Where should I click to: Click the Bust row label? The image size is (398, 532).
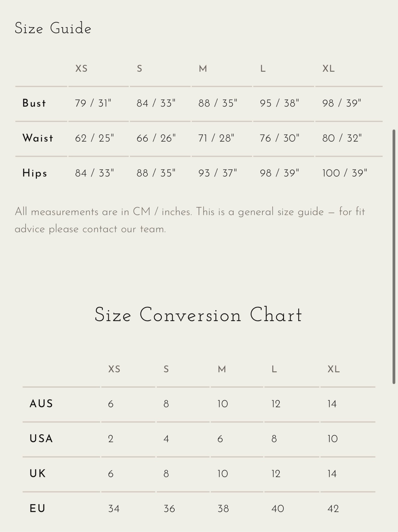(34, 103)
